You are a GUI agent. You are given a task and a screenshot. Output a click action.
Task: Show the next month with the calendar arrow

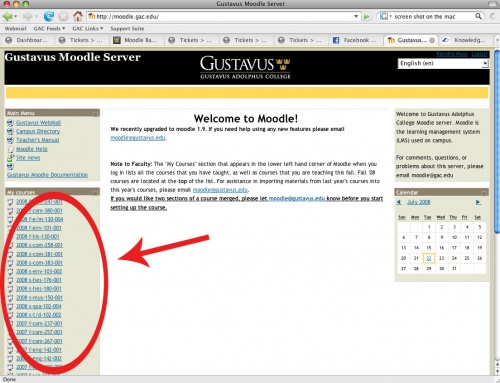coord(478,202)
